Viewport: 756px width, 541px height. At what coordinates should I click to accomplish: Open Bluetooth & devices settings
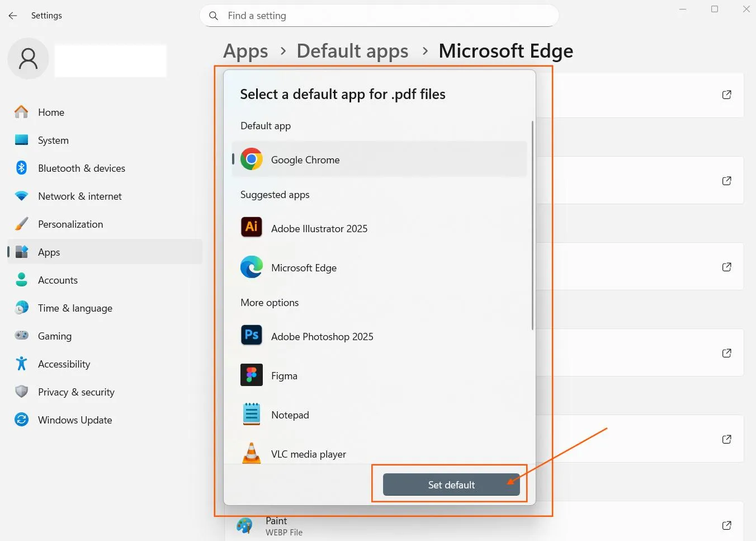pyautogui.click(x=81, y=168)
